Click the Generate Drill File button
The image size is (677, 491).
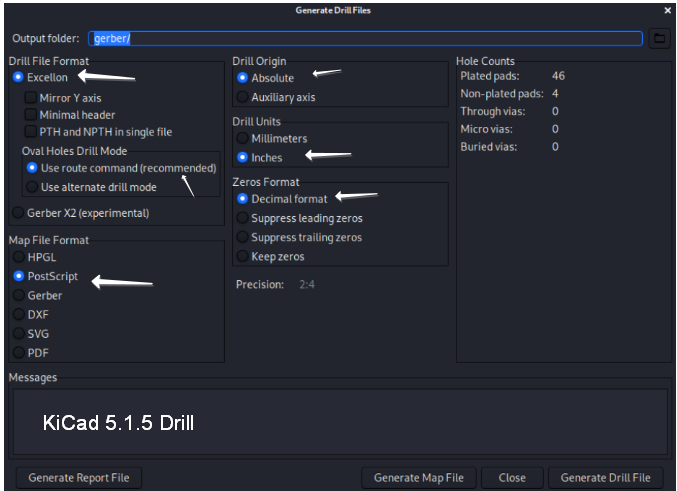[605, 478]
